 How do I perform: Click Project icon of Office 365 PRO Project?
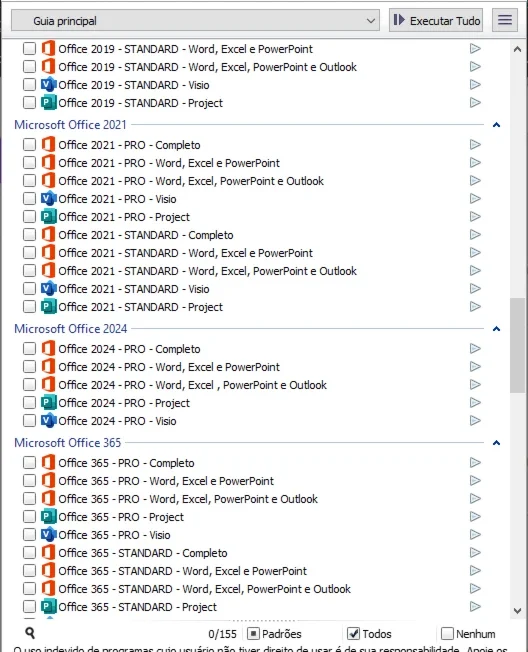pos(48,517)
